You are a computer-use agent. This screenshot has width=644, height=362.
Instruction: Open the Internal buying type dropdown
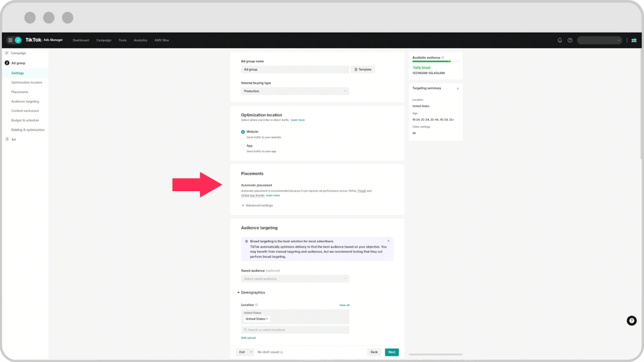(x=295, y=91)
